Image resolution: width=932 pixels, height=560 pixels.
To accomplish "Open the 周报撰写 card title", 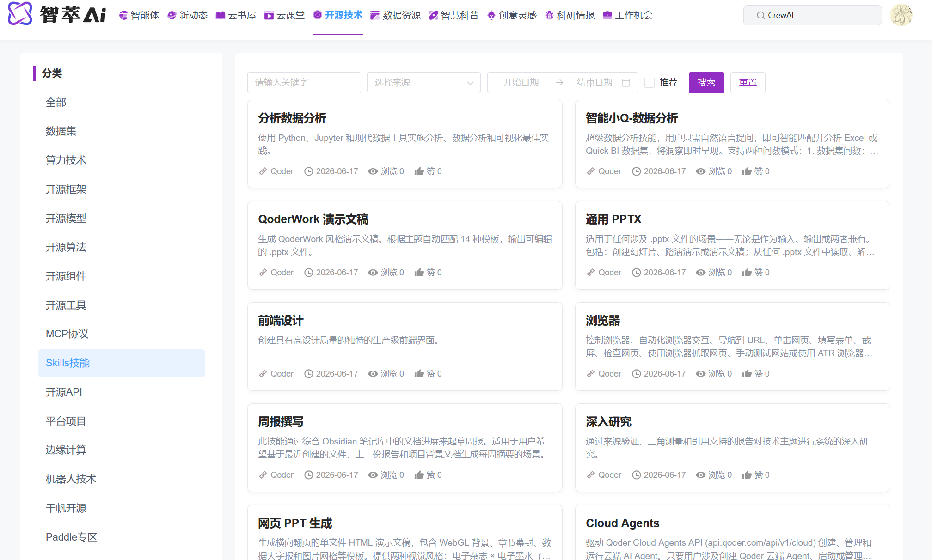I will [x=281, y=422].
